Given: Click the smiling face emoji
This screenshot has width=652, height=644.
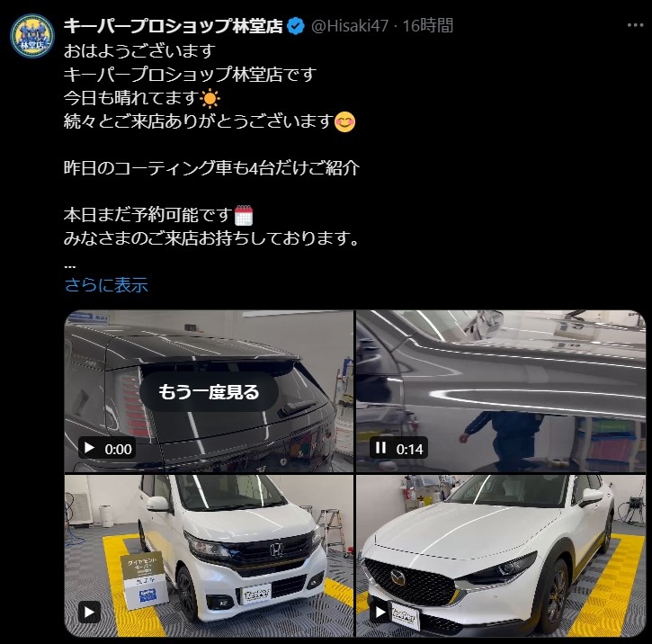Looking at the screenshot, I should 345,121.
